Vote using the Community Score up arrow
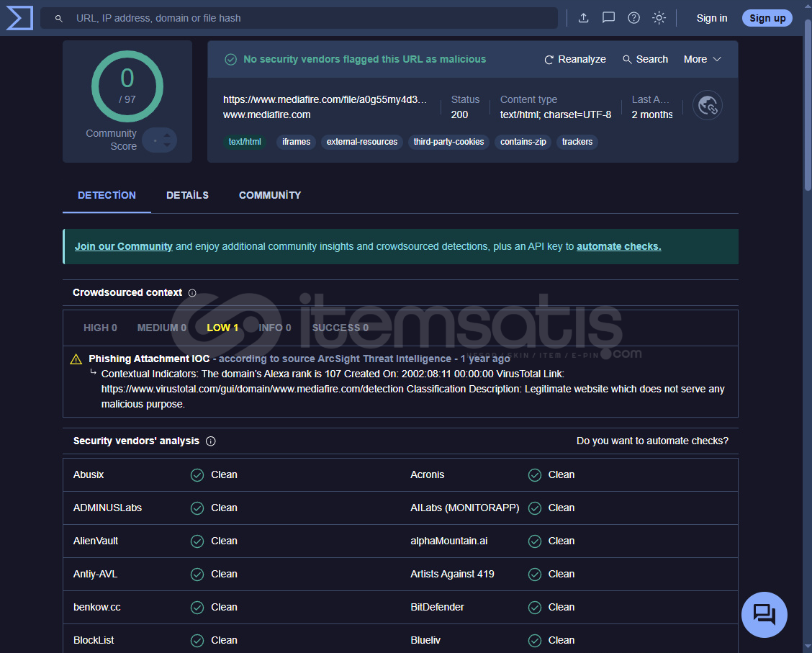812x653 pixels. (167, 135)
